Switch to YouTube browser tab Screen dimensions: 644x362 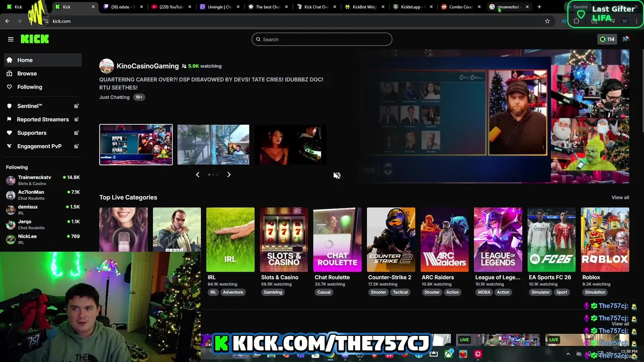coord(170,7)
